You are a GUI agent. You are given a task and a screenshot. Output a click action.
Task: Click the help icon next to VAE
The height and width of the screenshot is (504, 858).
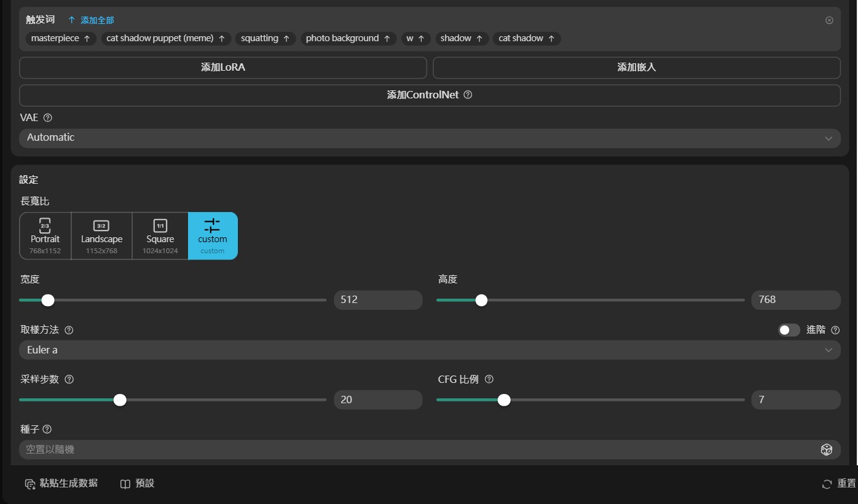click(x=48, y=118)
